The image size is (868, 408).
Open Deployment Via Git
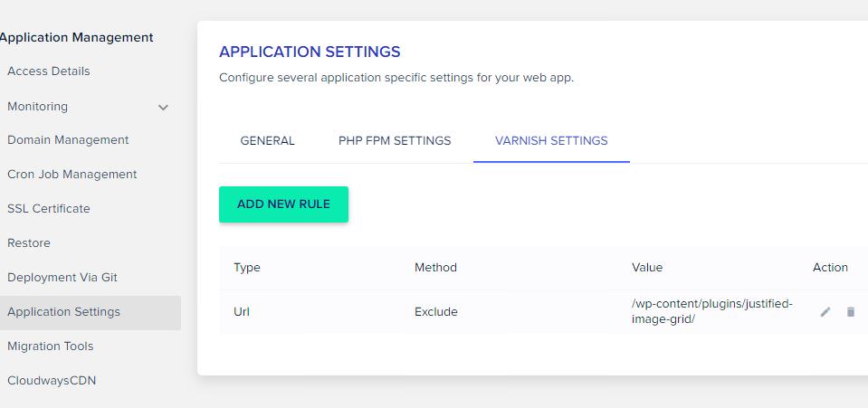click(x=62, y=278)
